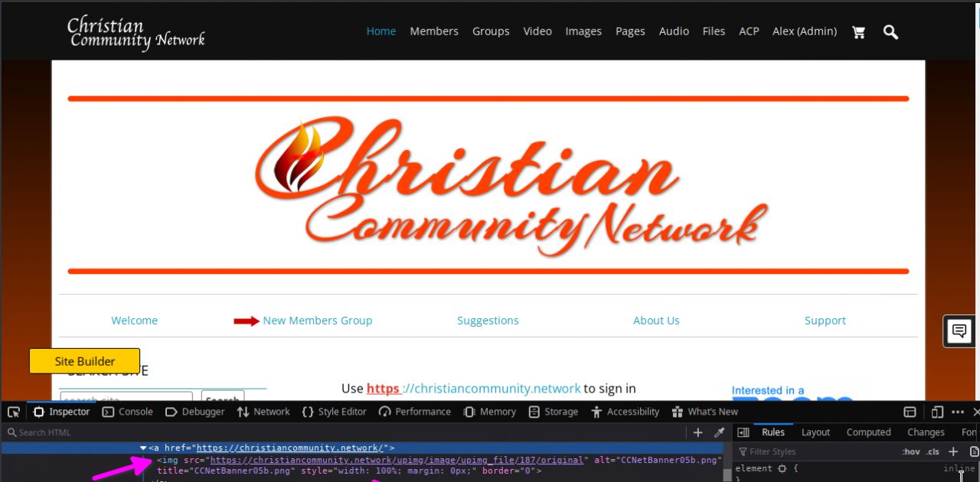Open Members in site menu
The height and width of the screenshot is (482, 980).
434,31
